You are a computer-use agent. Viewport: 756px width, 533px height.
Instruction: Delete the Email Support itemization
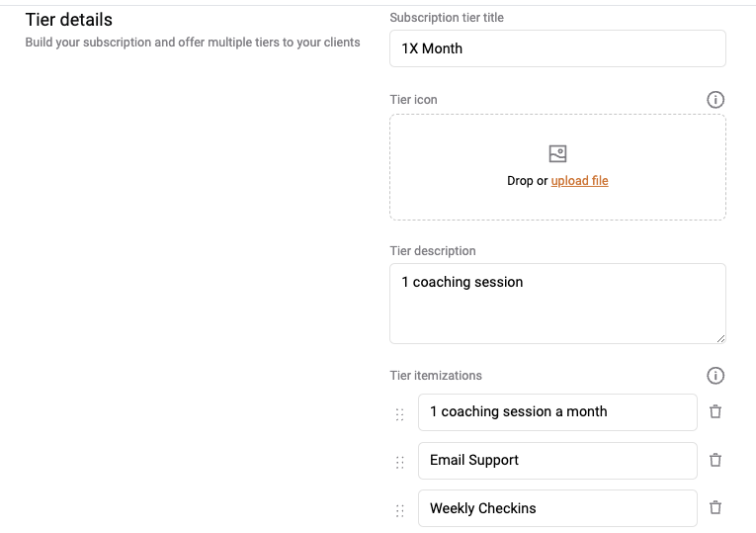pos(715,460)
